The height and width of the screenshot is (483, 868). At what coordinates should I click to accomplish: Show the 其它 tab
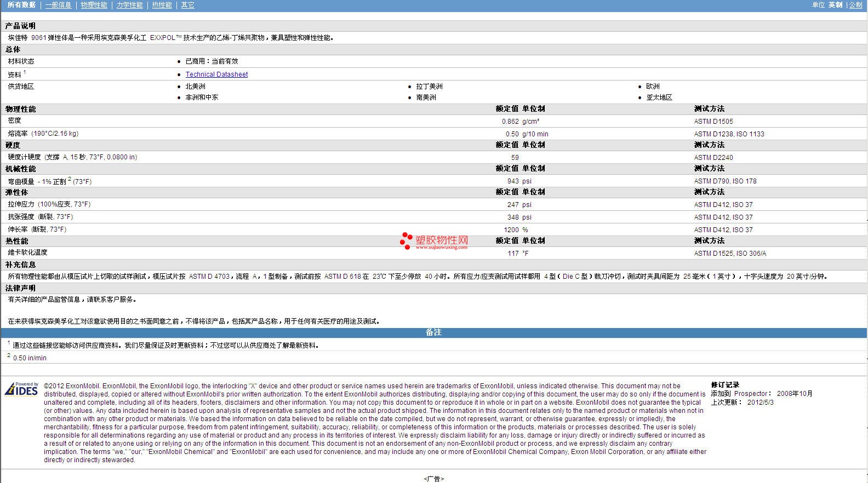187,5
